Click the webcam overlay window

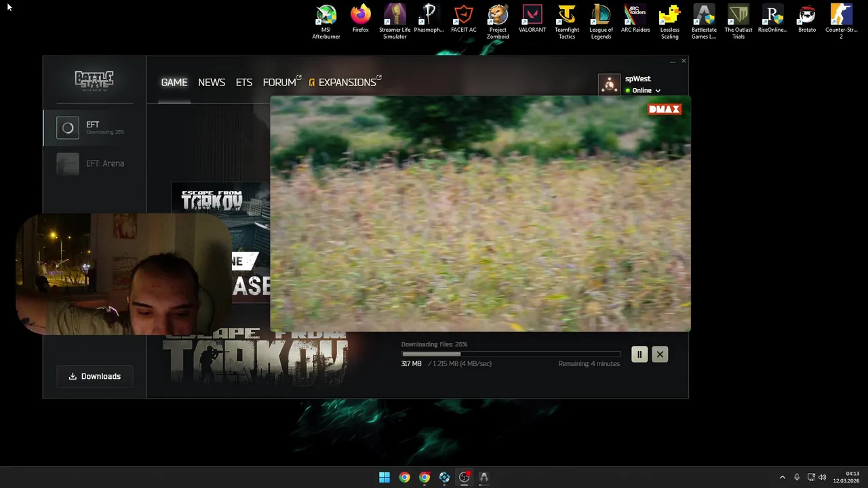(123, 274)
